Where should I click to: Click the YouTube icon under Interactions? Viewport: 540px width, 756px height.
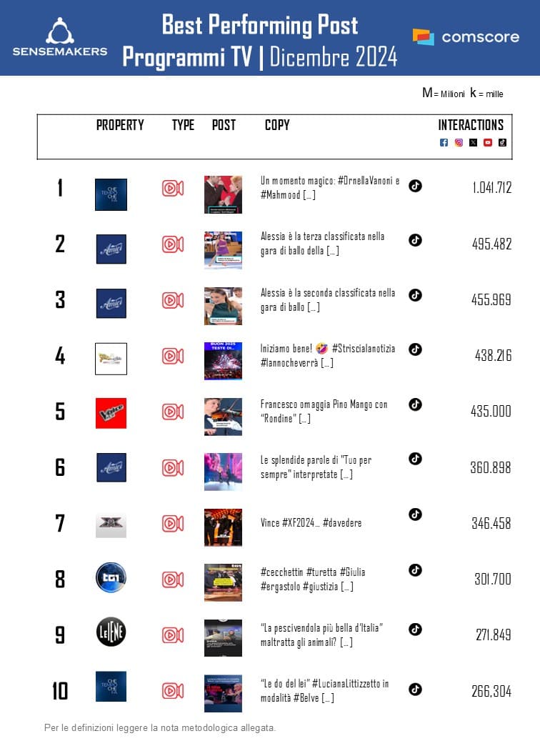[x=488, y=142]
